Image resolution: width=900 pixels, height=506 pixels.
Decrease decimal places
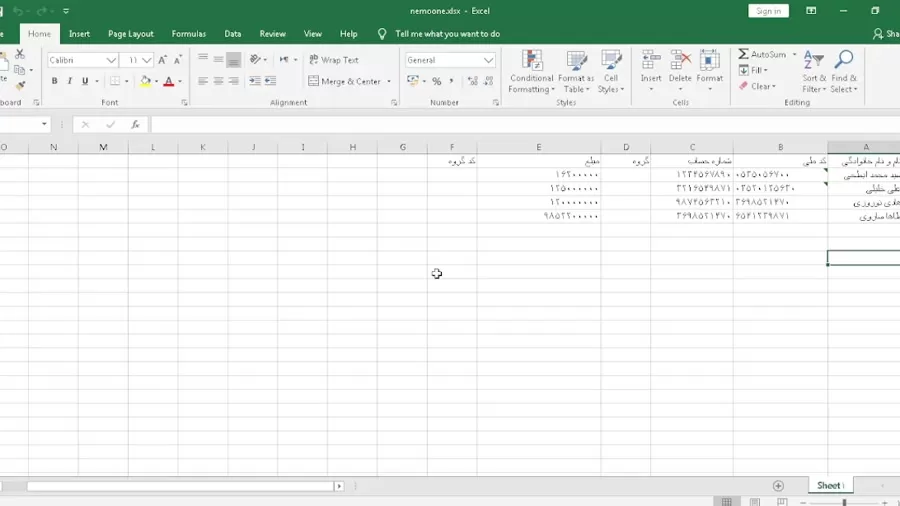coord(488,81)
